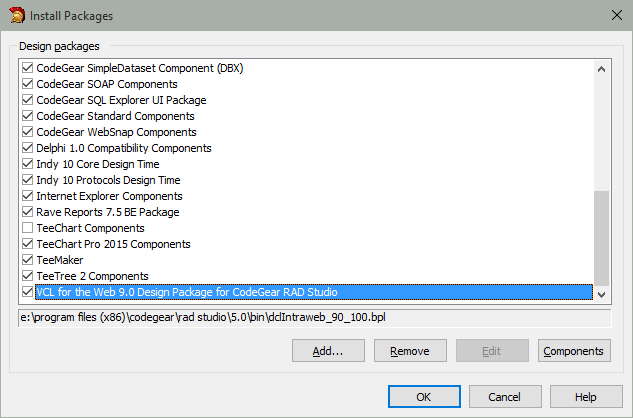This screenshot has width=633, height=418.
Task: Uncheck Delphi 1.0 Compatibility Components checkbox
Action: pos(27,148)
